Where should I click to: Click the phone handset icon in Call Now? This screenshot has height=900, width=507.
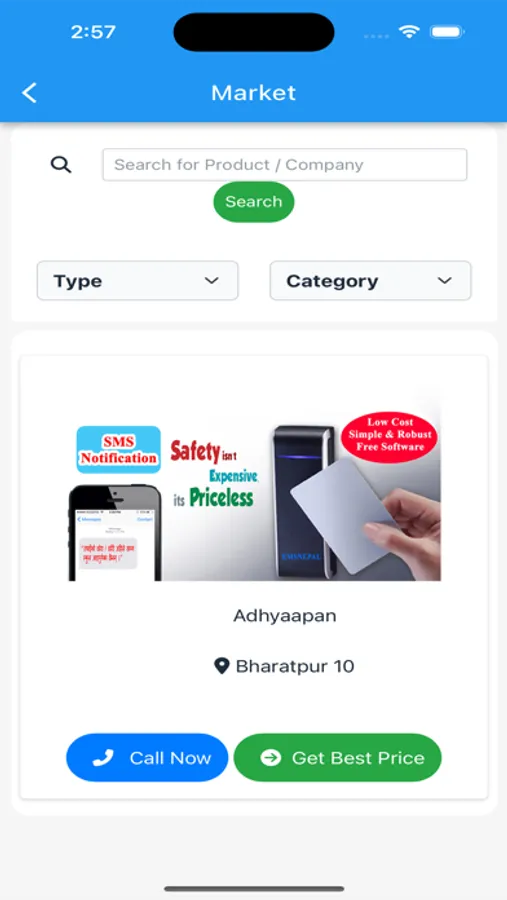coord(103,758)
